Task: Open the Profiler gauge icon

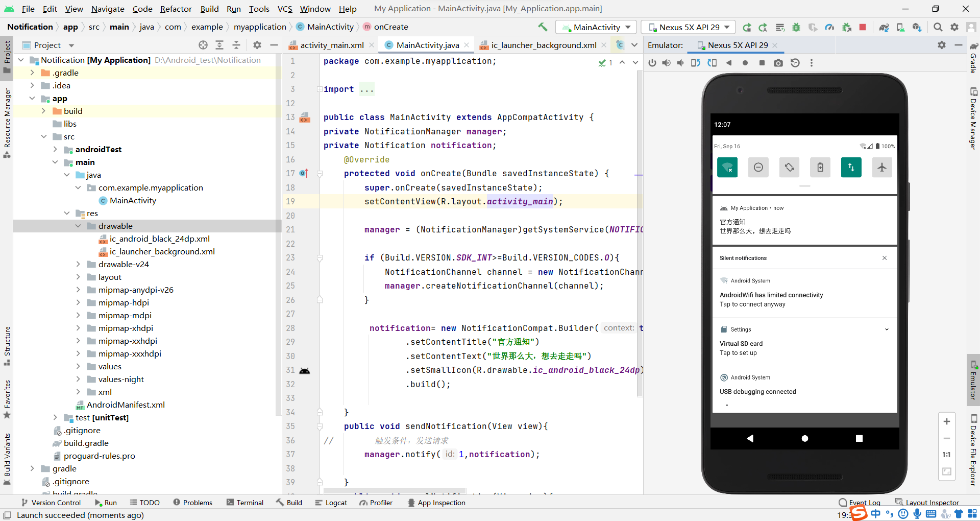Action: (829, 27)
